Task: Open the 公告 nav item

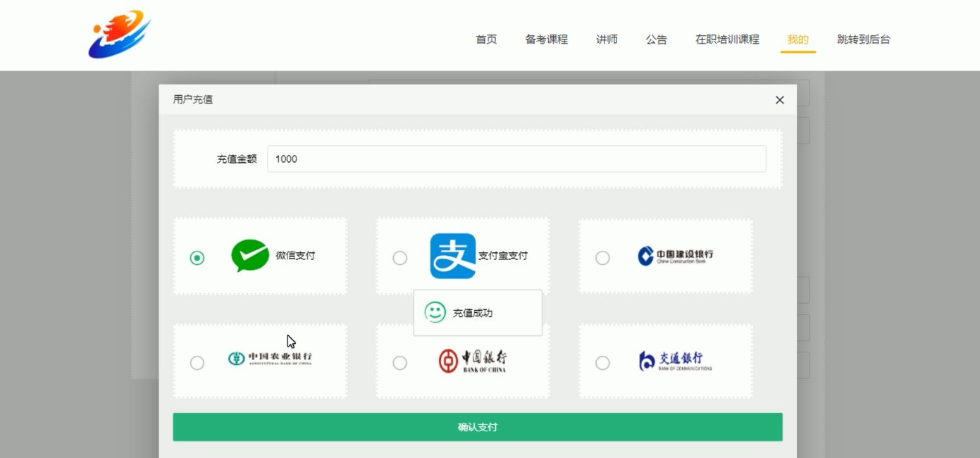Action: 656,39
